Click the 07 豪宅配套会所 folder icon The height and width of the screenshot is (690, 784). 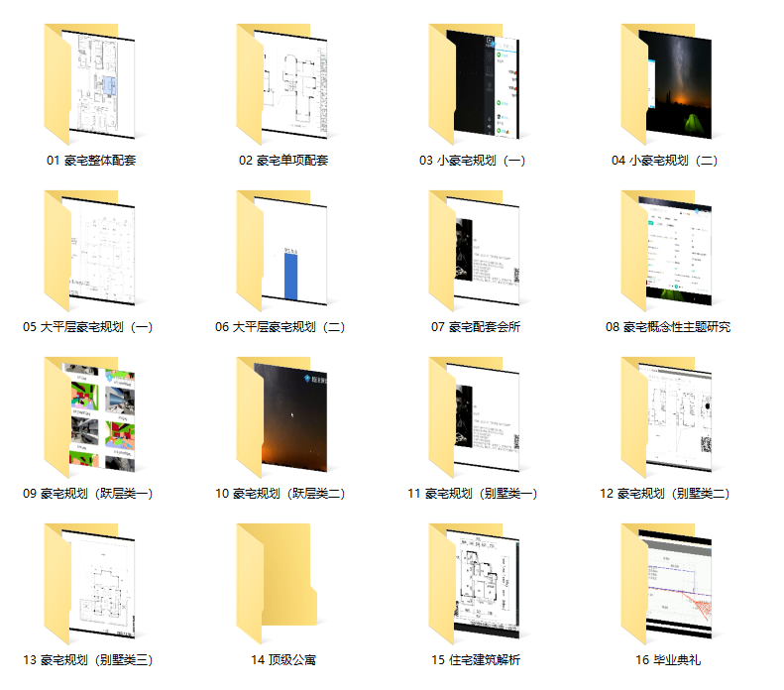(x=474, y=251)
